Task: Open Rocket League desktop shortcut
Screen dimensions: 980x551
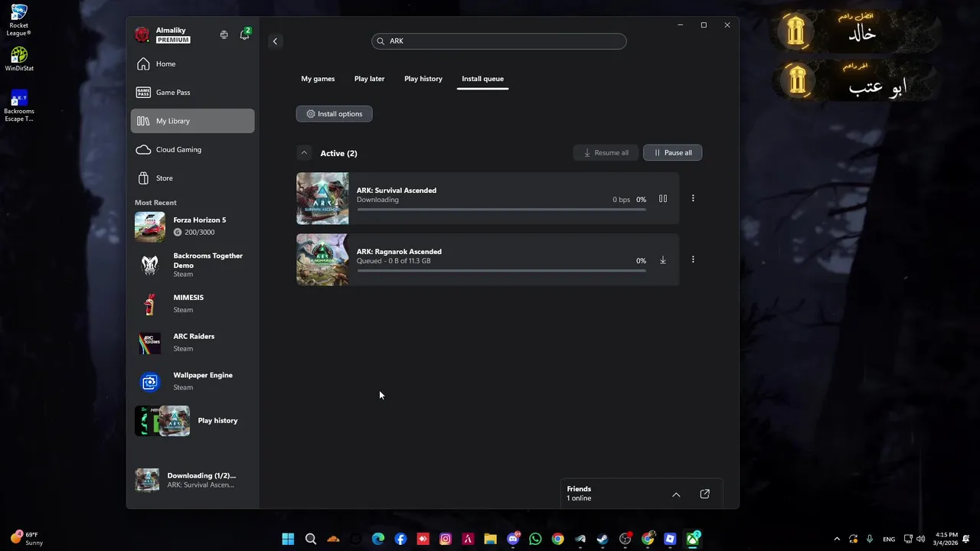Action: (19, 21)
